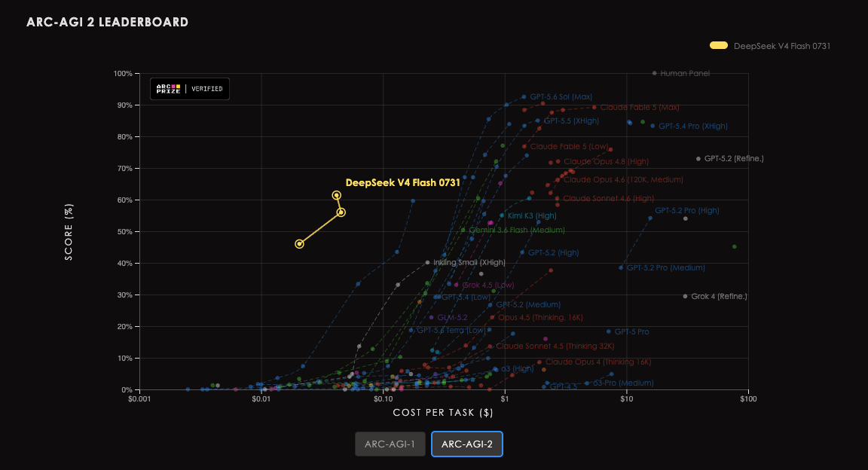868x470 pixels.
Task: Click the yellow DeepSeek V4 Flash 0731 chart label
Action: [402, 183]
